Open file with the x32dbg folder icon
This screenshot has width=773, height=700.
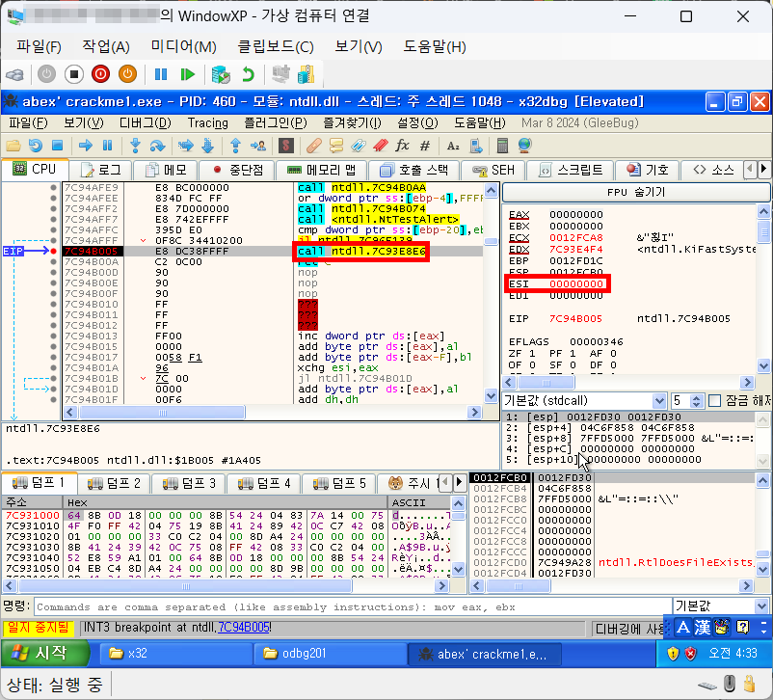click(x=13, y=146)
